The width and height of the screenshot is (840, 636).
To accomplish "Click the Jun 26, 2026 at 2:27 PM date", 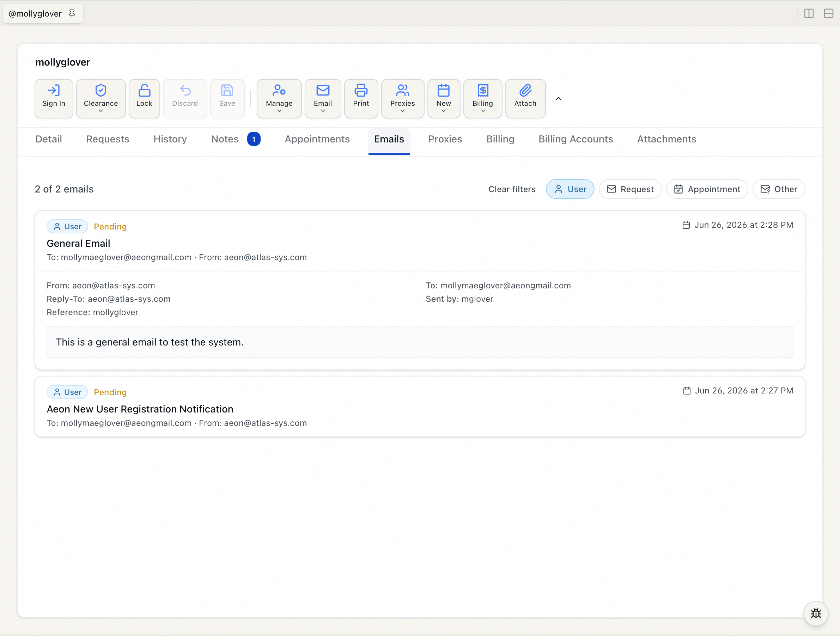I will pos(738,391).
